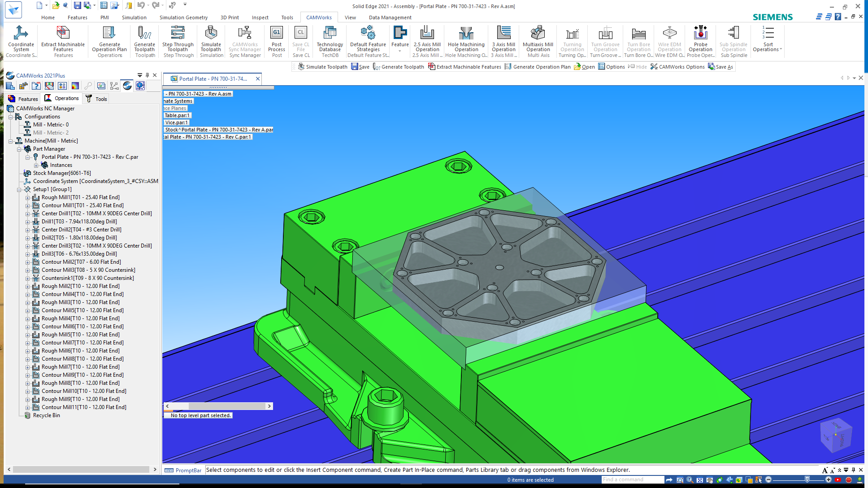Switch to the Simulation Geometry ribbon tab
868x488 pixels.
point(184,17)
